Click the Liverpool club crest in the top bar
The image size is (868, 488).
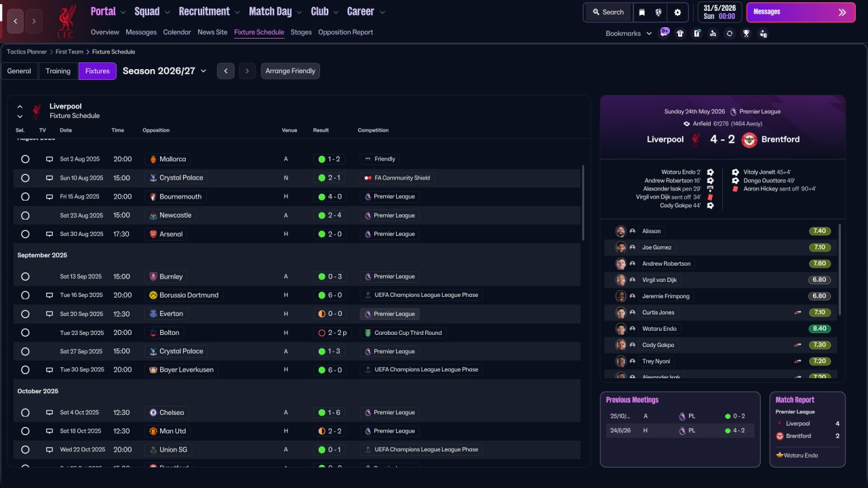66,21
